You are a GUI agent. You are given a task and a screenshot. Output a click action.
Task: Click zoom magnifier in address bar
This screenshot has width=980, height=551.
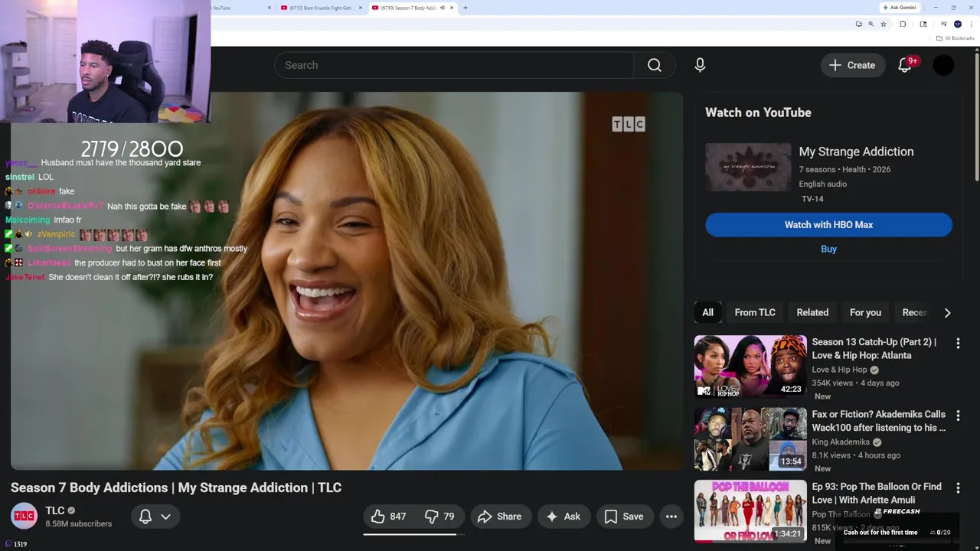pyautogui.click(x=871, y=24)
